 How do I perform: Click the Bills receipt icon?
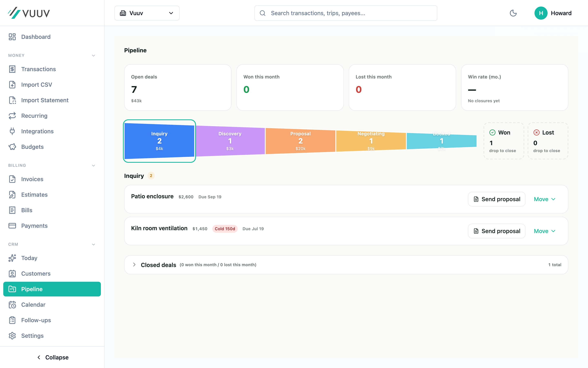(x=12, y=210)
